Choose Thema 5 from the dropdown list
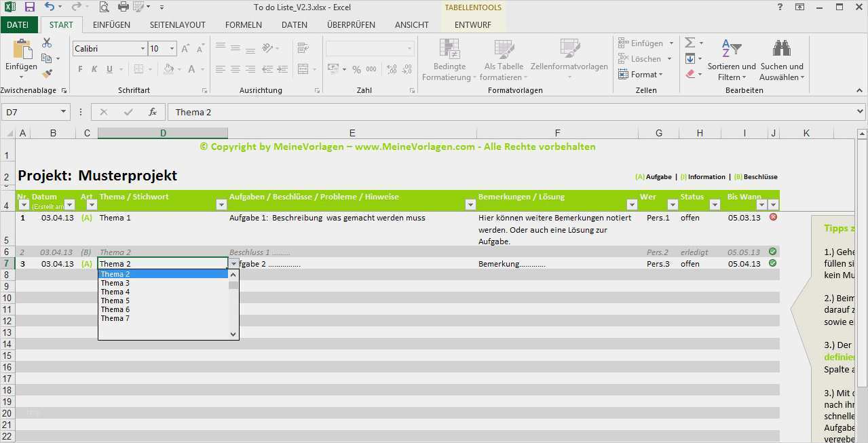 (115, 301)
